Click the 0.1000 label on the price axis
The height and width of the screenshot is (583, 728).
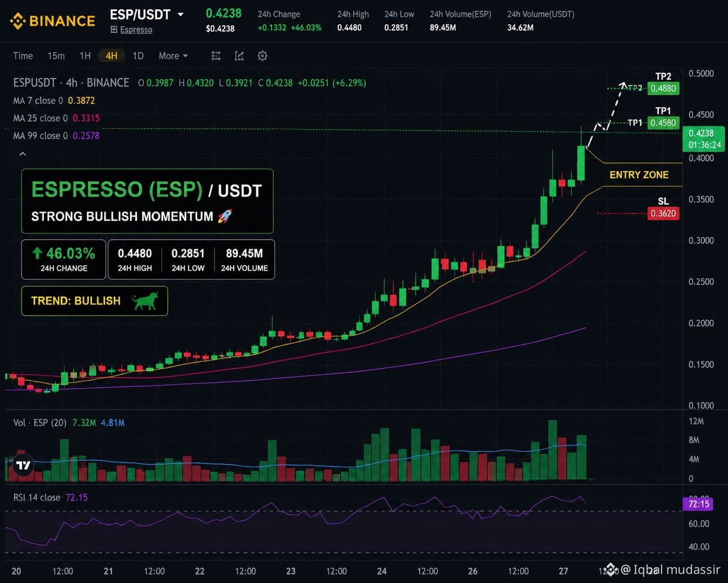coord(701,405)
